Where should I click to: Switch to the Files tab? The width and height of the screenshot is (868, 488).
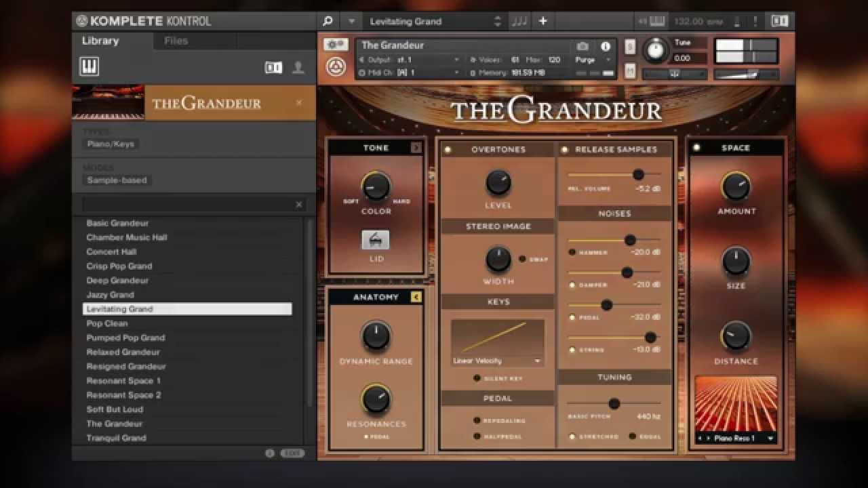point(176,41)
